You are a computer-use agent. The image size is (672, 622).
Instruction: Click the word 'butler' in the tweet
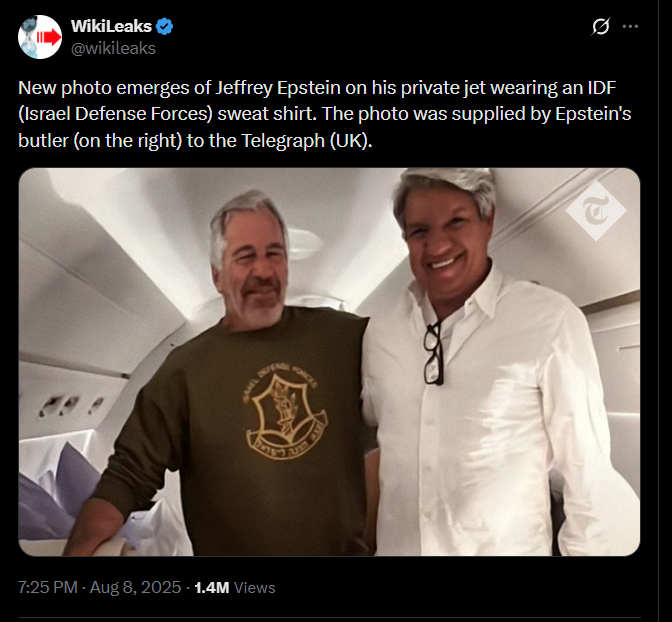(x=43, y=141)
